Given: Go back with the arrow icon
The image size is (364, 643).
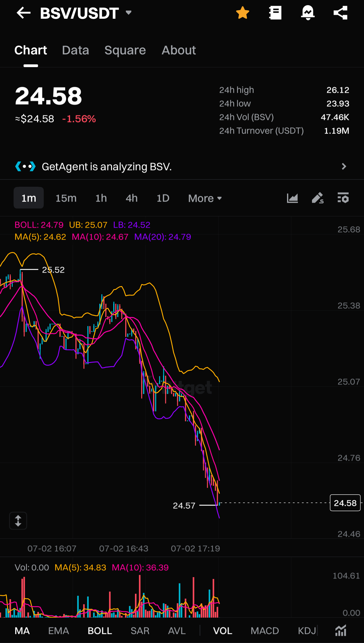Looking at the screenshot, I should 24,13.
